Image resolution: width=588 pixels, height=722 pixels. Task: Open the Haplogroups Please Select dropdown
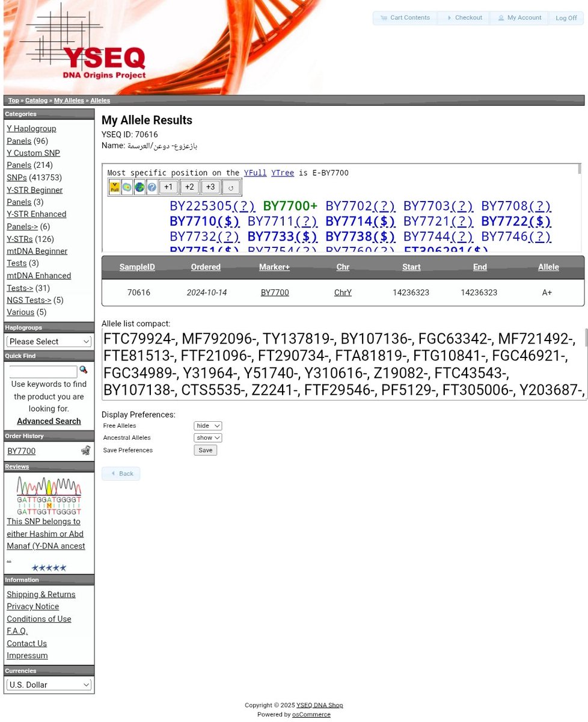(x=49, y=341)
